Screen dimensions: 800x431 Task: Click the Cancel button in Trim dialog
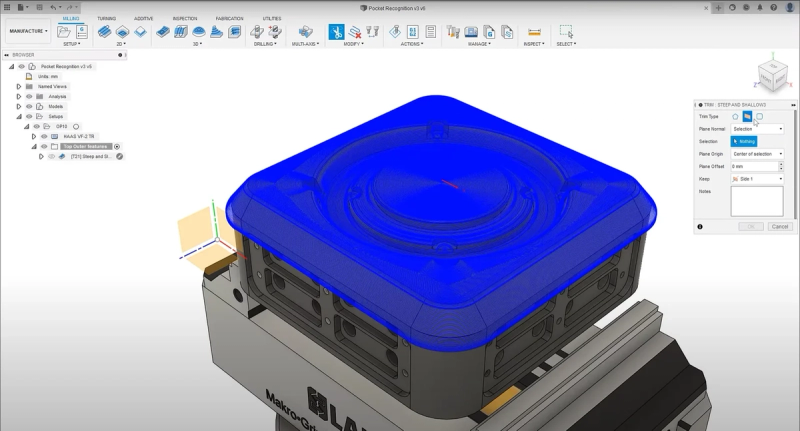pyautogui.click(x=780, y=226)
